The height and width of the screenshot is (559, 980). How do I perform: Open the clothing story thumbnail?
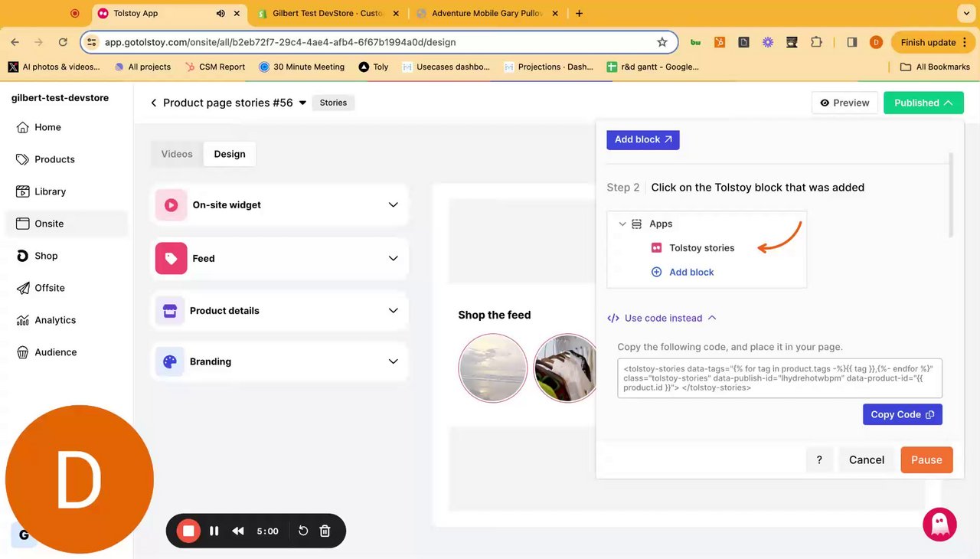(x=565, y=368)
